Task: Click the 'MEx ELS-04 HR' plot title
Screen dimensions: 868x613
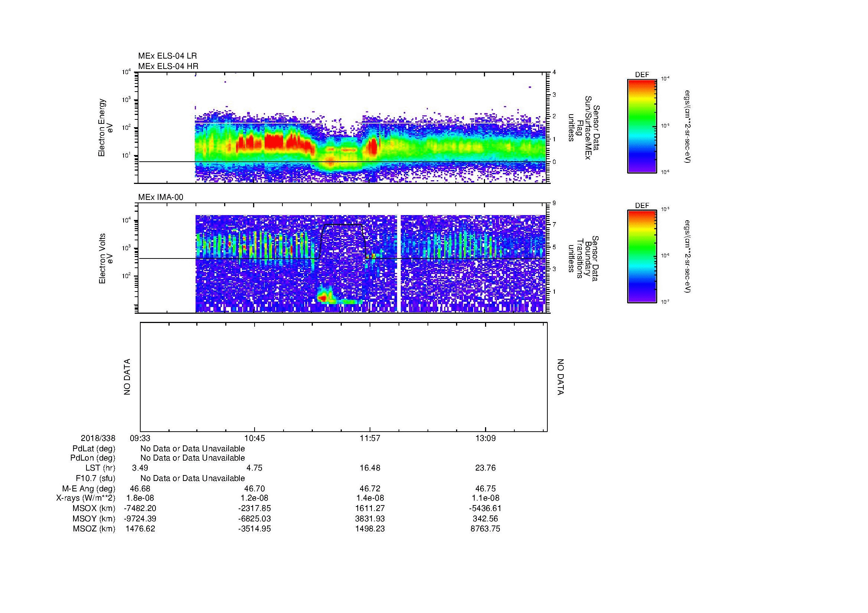Action: coord(168,66)
